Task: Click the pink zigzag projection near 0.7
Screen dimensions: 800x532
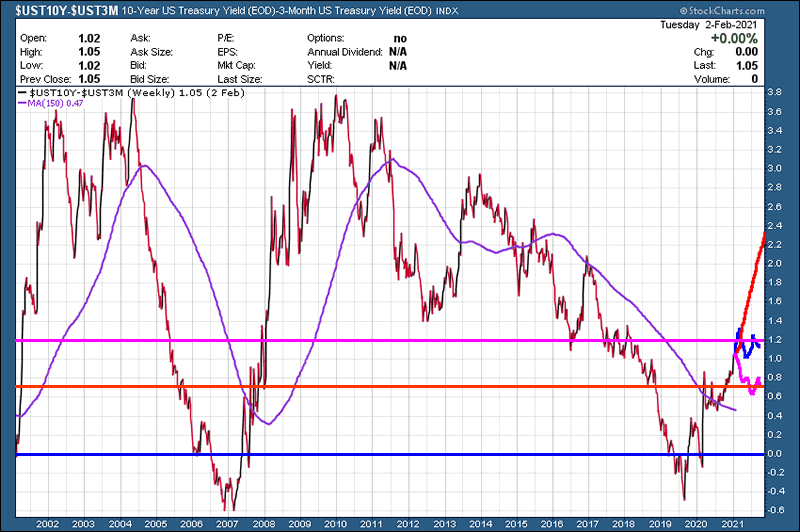Action: pos(750,385)
